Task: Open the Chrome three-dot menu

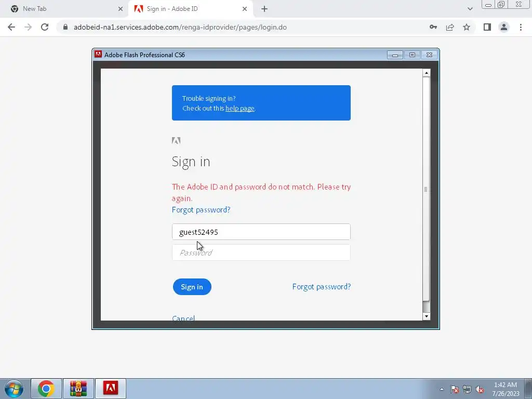Action: point(521,27)
